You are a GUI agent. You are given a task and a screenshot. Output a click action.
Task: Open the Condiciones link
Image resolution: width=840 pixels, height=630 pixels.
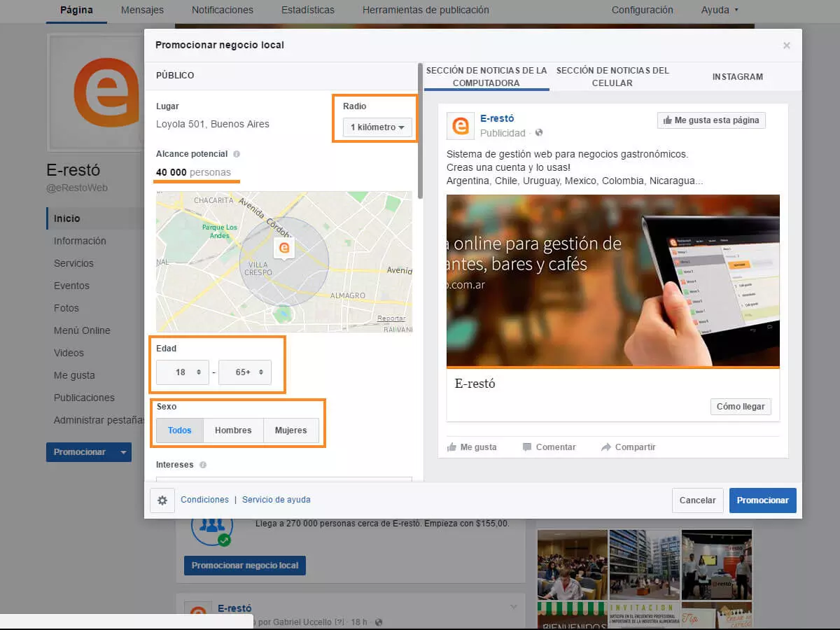pyautogui.click(x=204, y=500)
